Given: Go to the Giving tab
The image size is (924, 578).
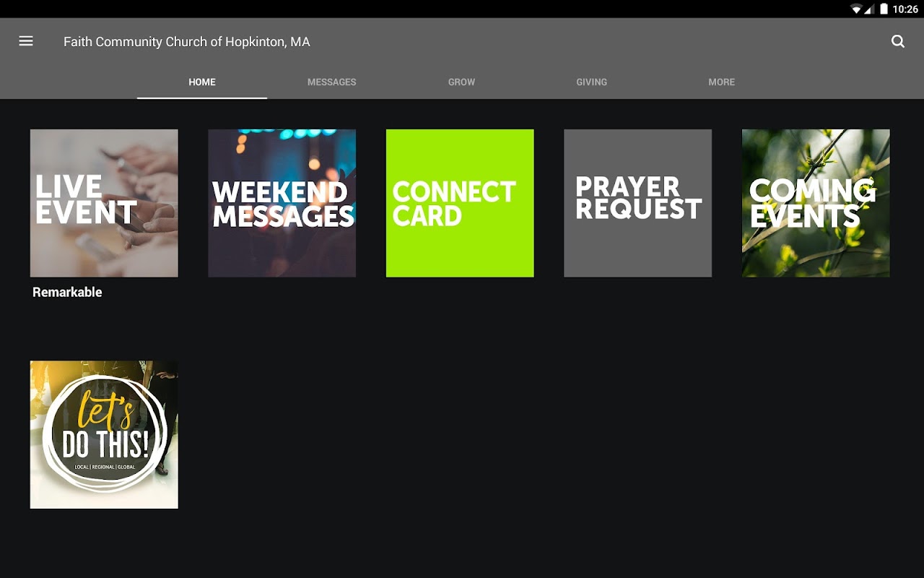Looking at the screenshot, I should click(x=591, y=82).
